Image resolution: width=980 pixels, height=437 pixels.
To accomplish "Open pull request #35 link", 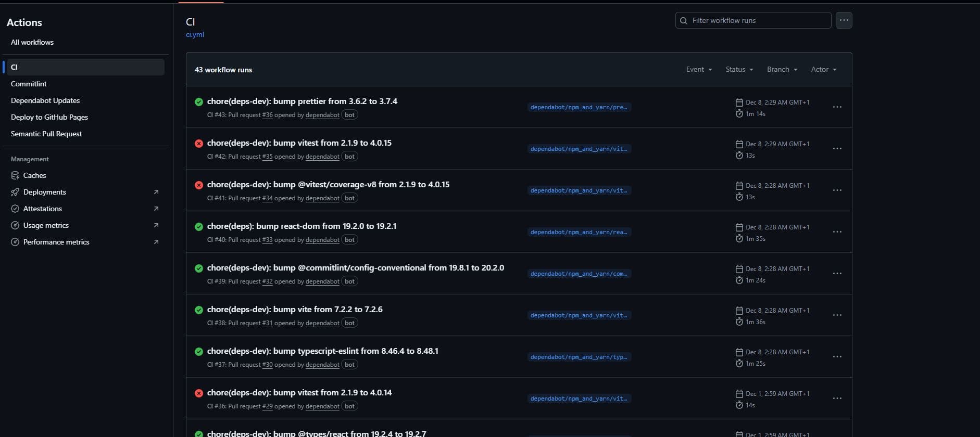I will (x=267, y=157).
